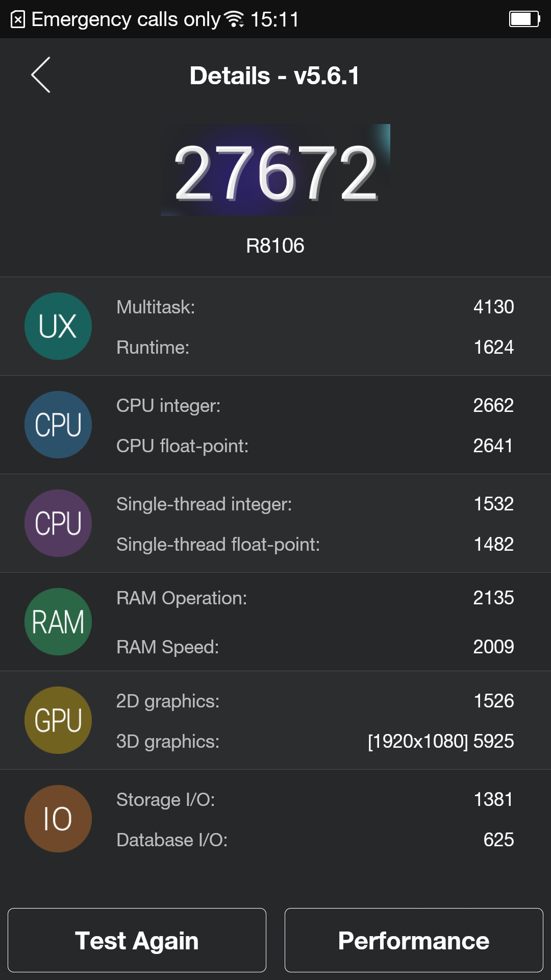
Task: Select the total score 27672
Action: (x=275, y=171)
